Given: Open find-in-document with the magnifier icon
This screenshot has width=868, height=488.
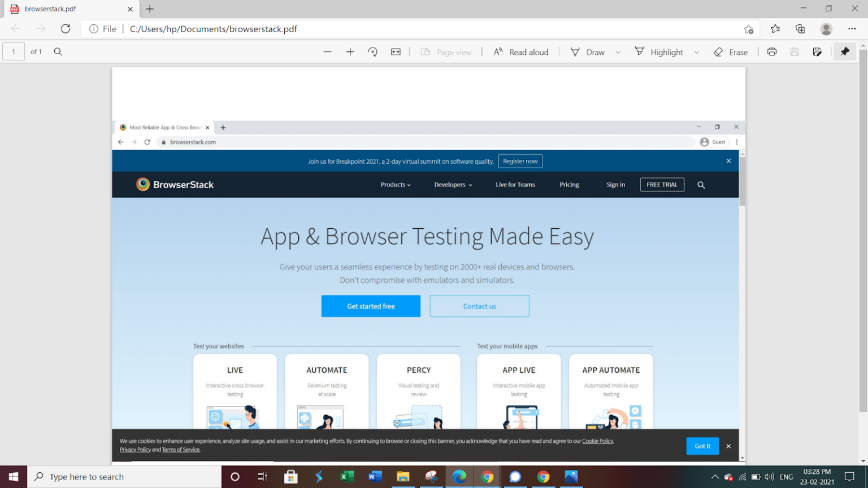Looking at the screenshot, I should click(x=58, y=51).
